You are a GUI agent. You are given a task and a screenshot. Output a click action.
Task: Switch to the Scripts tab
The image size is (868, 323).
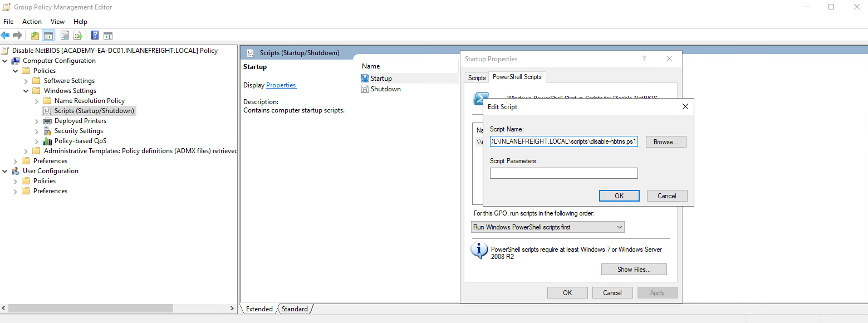[477, 77]
